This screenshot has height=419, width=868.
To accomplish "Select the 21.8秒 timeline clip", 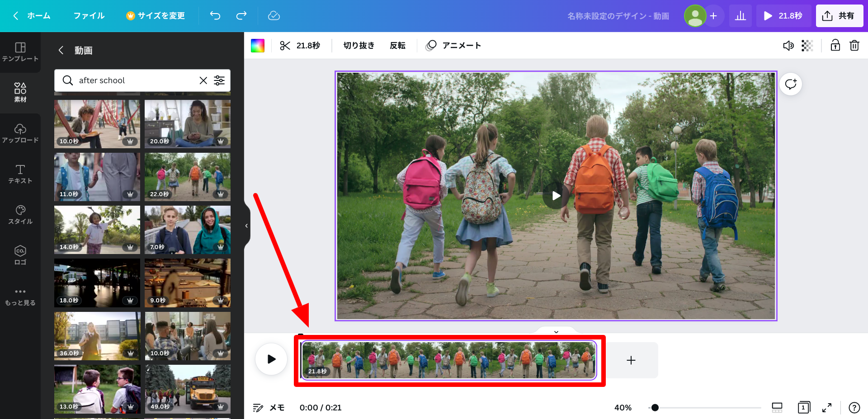I will [x=449, y=360].
